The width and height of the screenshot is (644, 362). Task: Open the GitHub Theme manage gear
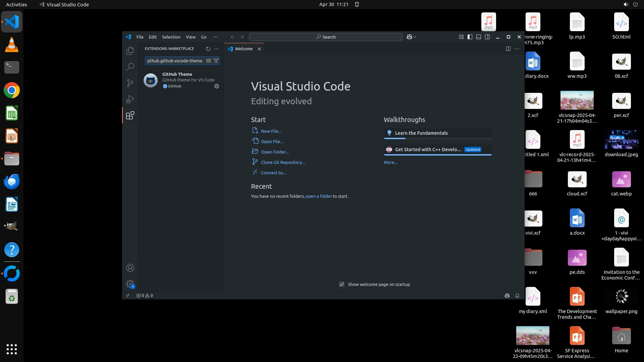point(217,86)
